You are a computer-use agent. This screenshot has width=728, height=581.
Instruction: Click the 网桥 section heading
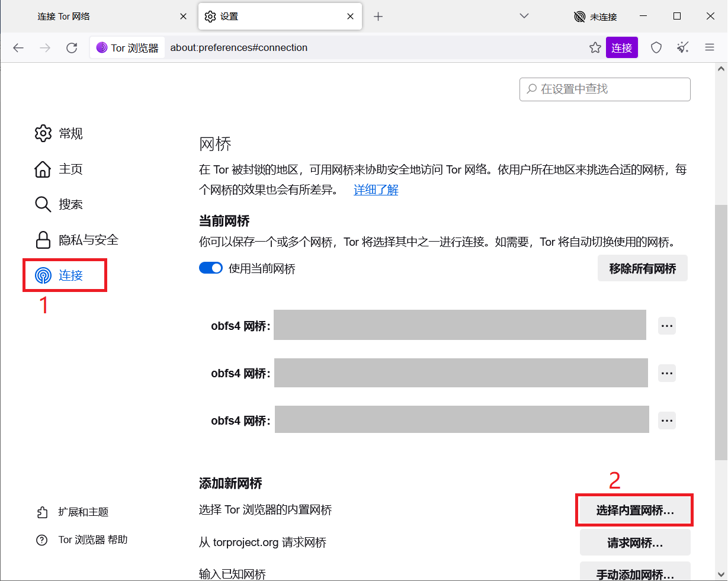point(215,144)
